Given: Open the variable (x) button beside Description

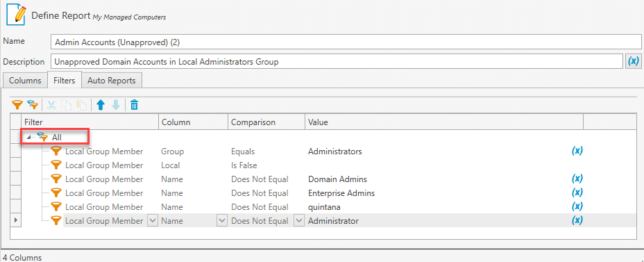Looking at the screenshot, I should (x=634, y=61).
